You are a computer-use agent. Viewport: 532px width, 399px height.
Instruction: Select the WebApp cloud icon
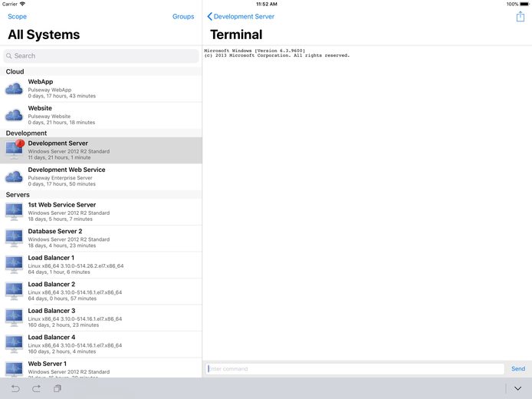(x=14, y=89)
